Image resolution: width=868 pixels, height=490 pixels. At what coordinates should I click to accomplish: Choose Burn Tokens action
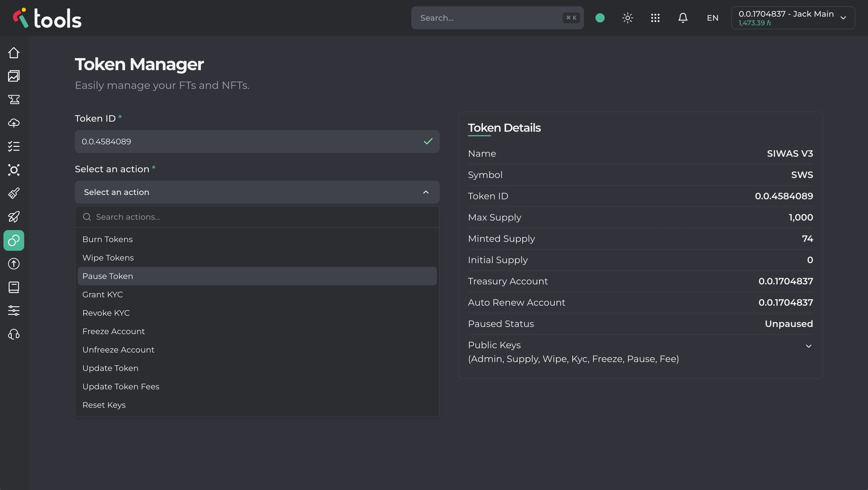(108, 240)
